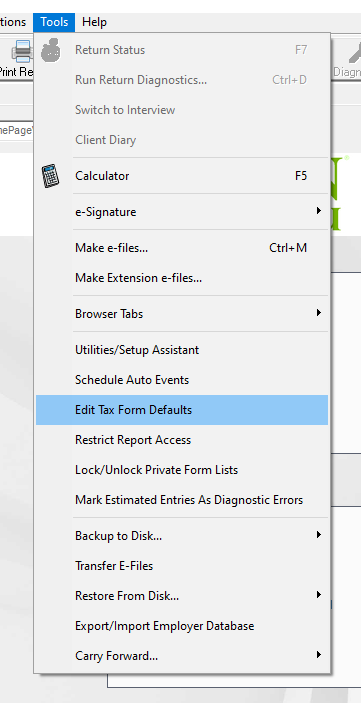Open the Calculator from the Tools menu
The width and height of the screenshot is (361, 703).
click(x=182, y=176)
